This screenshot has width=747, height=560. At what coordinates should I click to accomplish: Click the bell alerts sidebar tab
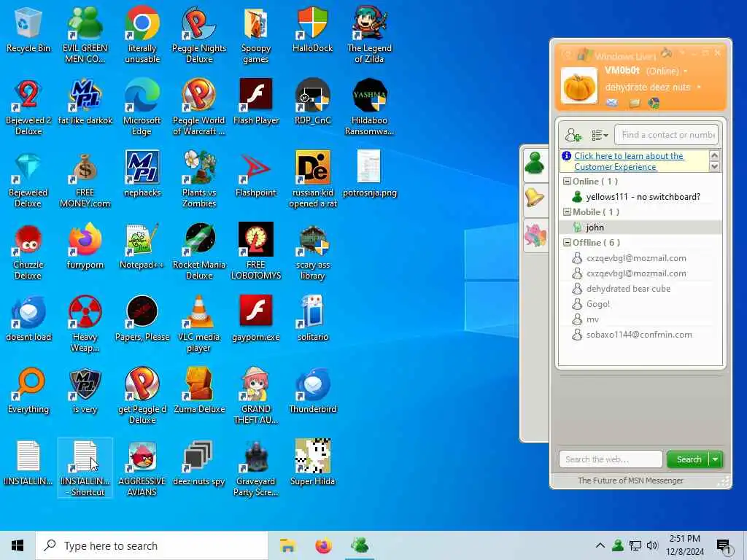pyautogui.click(x=535, y=198)
